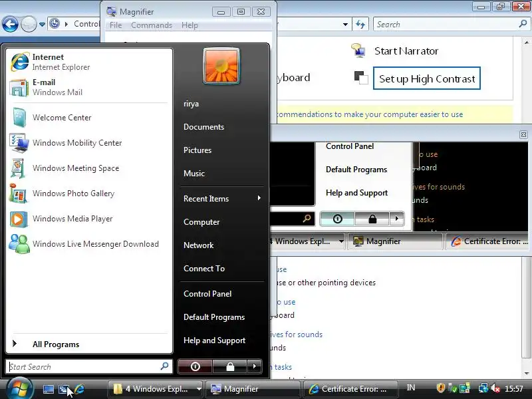
Task: Click the network tray icon
Action: point(483,388)
